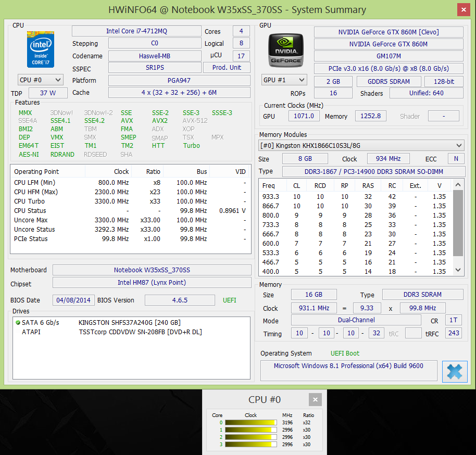Click the cache 4 x (32 + 32 + 256) + 6M field

tap(179, 93)
